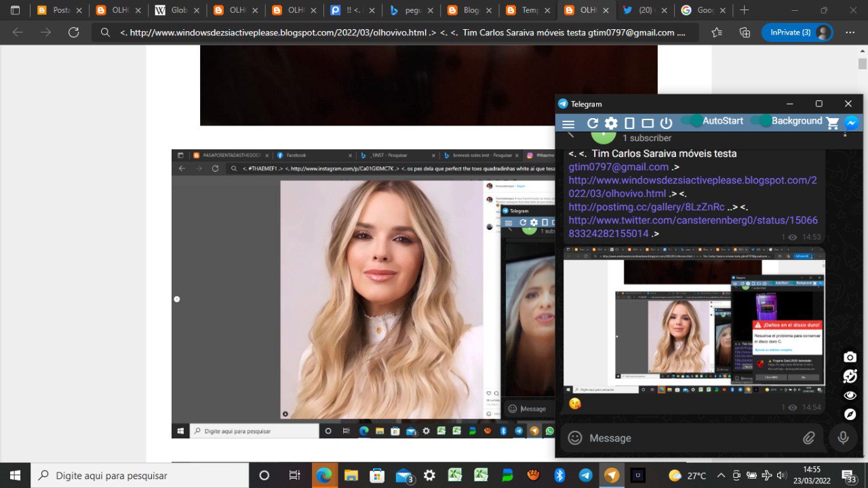Screen dimensions: 868x488
Task: Open the volume control in system tray
Action: 781,475
